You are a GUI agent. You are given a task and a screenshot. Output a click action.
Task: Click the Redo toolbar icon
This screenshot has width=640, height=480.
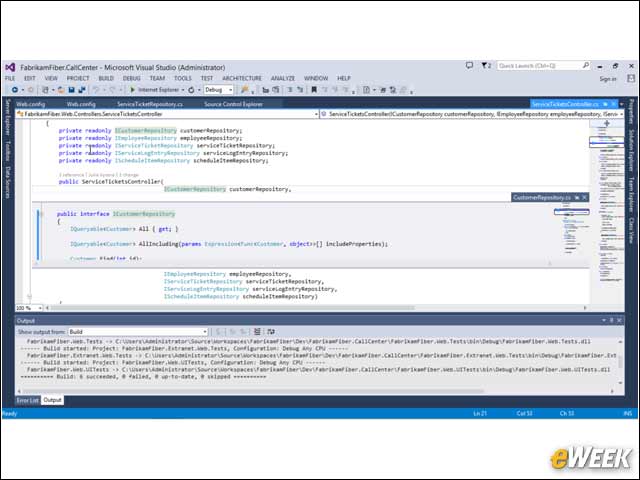tap(112, 90)
